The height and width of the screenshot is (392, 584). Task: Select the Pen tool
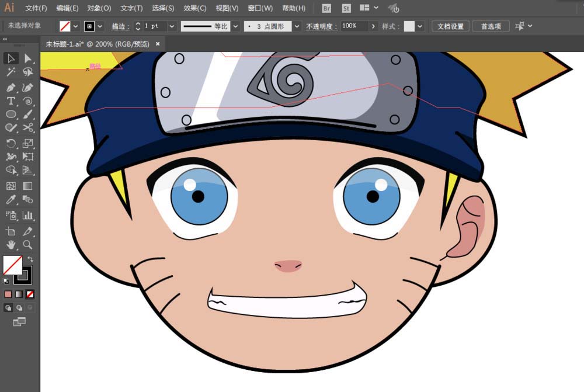(x=11, y=88)
